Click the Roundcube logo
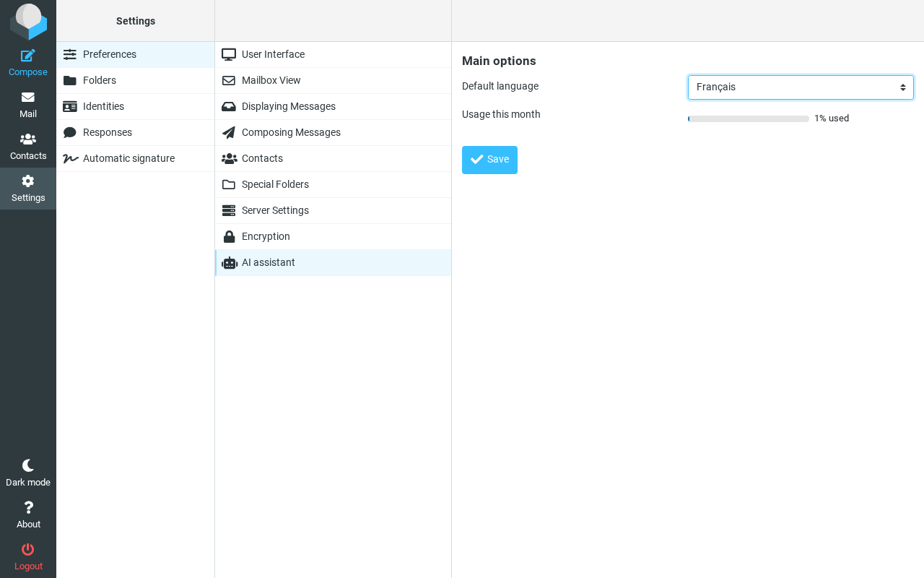924x578 pixels. point(28,21)
